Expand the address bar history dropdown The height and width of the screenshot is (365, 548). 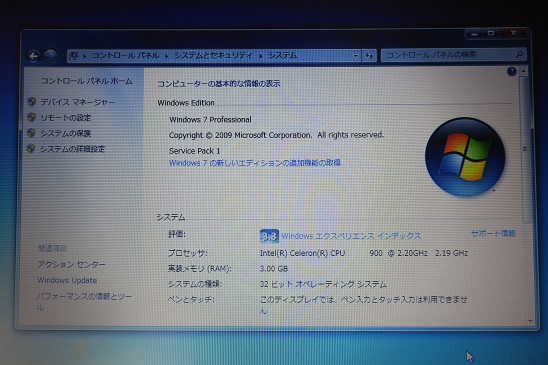(x=355, y=56)
